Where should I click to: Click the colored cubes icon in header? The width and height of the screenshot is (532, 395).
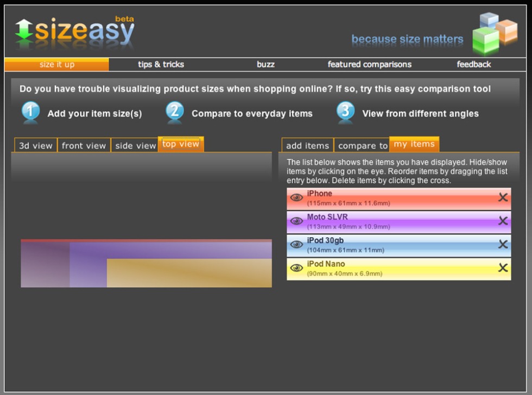494,33
